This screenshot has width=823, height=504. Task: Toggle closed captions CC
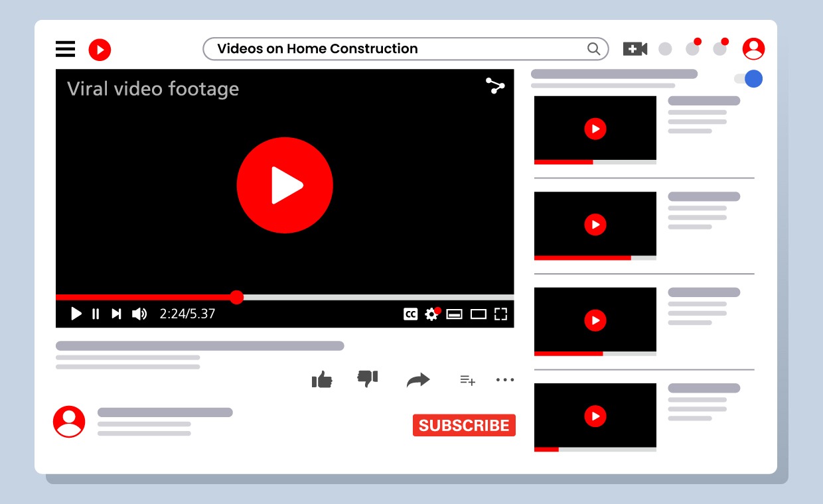(411, 314)
